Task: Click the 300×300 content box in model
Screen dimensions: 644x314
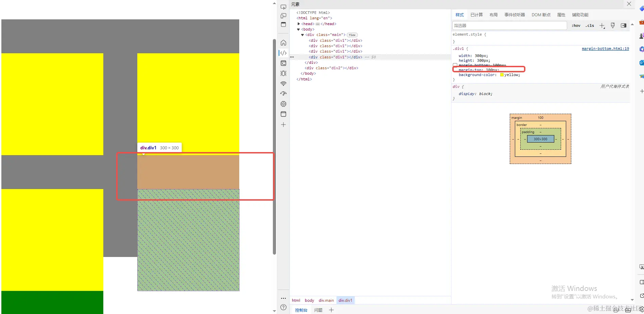Action: [x=540, y=139]
